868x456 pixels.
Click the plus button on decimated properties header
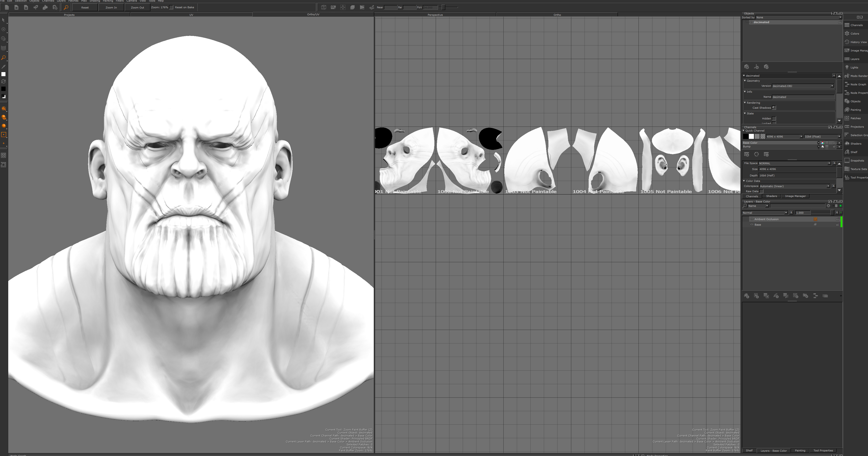pyautogui.click(x=834, y=76)
